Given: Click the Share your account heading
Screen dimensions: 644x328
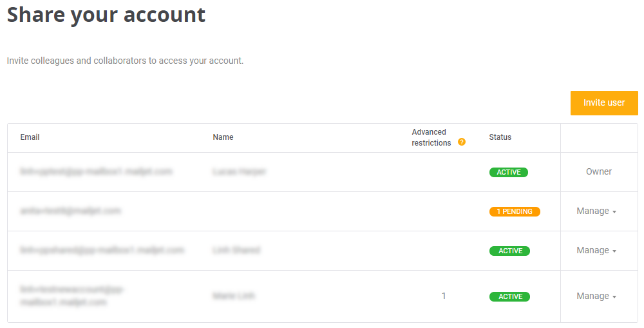Looking at the screenshot, I should (x=106, y=15).
